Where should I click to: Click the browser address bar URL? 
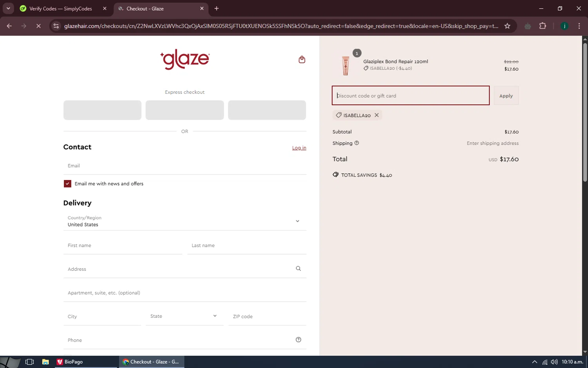pyautogui.click(x=281, y=26)
